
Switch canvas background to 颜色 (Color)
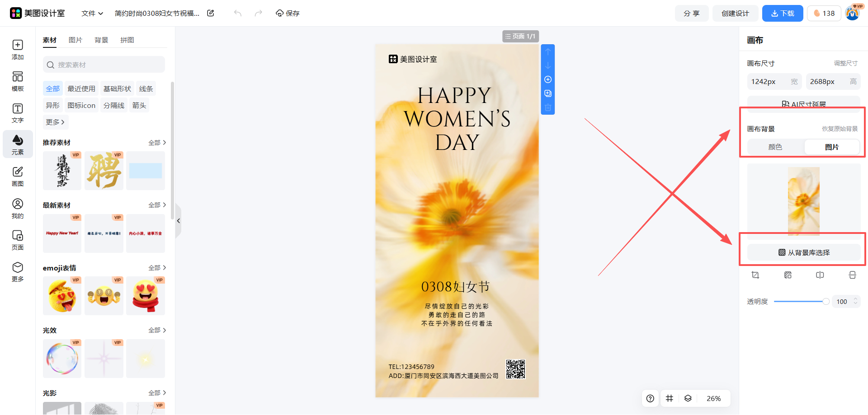point(775,147)
